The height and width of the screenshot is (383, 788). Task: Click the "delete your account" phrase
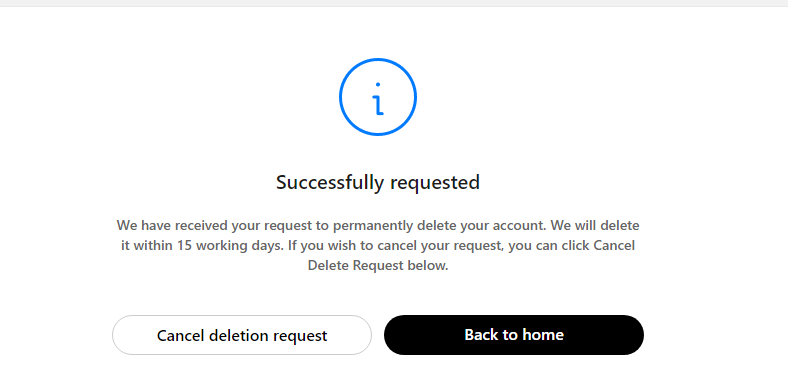click(x=481, y=225)
